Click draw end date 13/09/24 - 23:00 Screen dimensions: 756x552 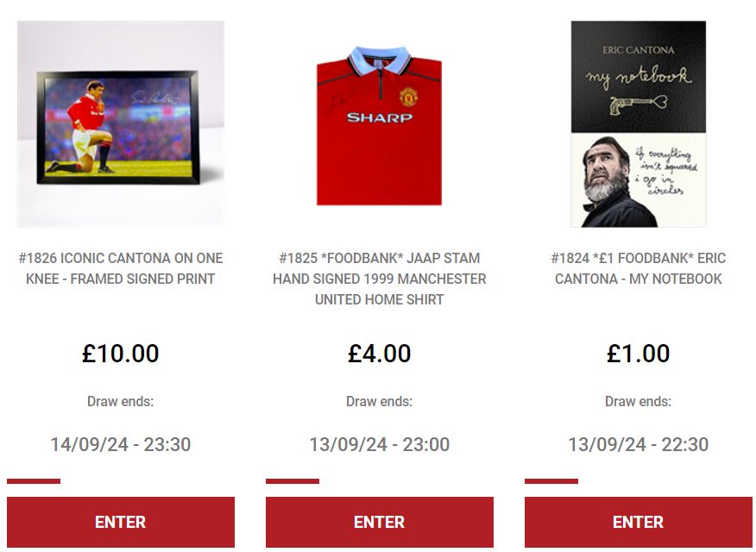click(x=380, y=444)
